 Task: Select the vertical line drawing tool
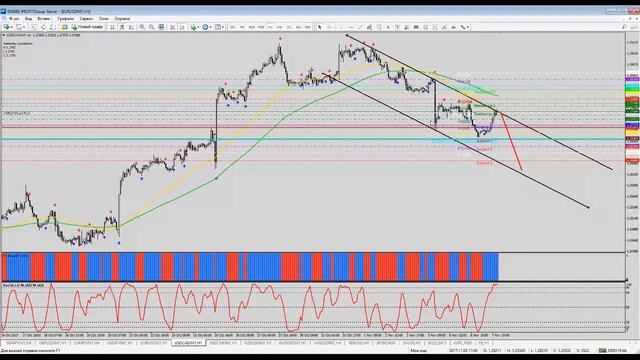click(x=341, y=27)
